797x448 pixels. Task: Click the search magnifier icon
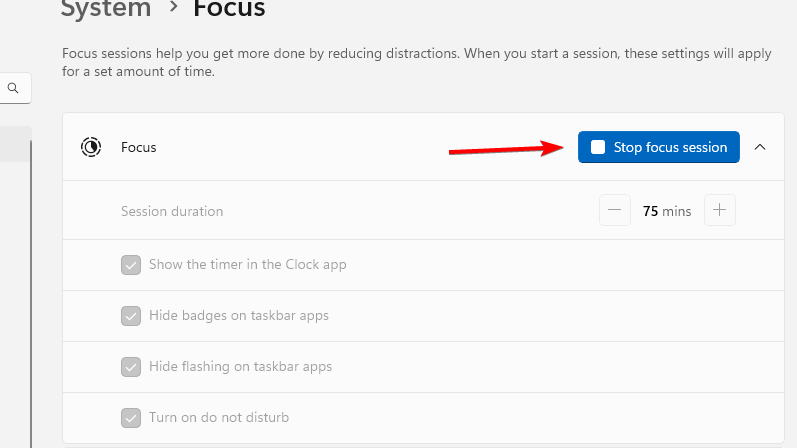click(13, 88)
